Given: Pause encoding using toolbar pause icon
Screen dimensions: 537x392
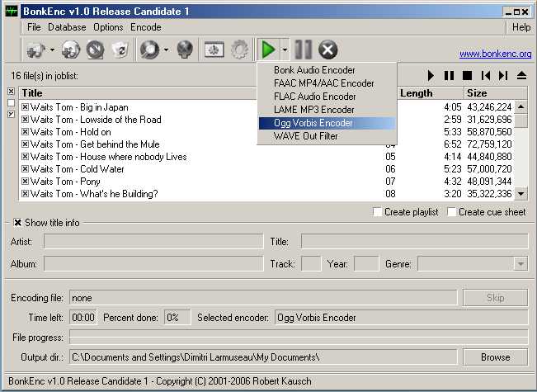Looking at the screenshot, I should coord(304,50).
